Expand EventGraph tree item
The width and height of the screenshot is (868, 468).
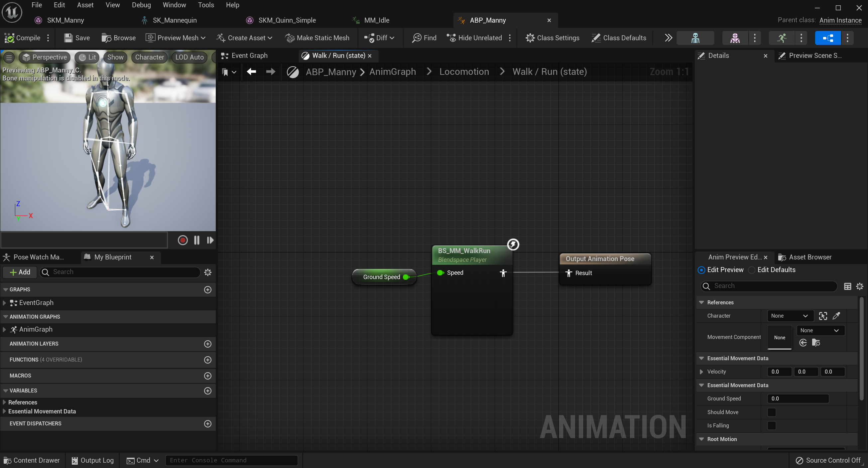4,303
